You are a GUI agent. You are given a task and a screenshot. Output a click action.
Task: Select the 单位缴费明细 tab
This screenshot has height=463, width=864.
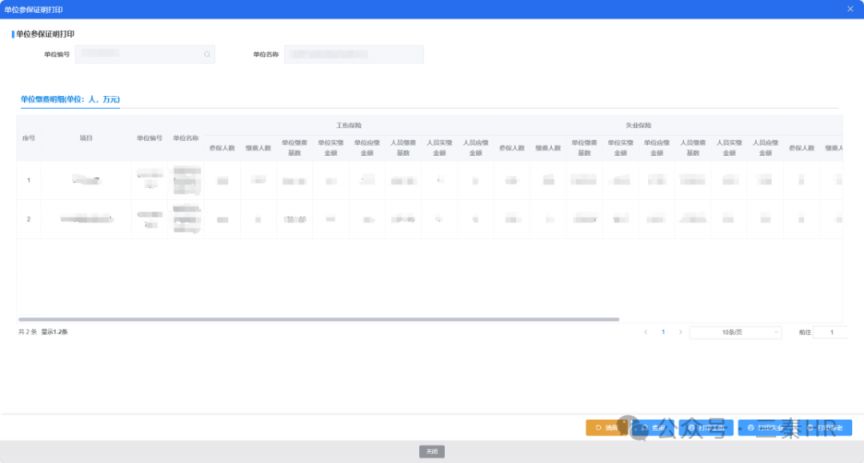pos(70,100)
